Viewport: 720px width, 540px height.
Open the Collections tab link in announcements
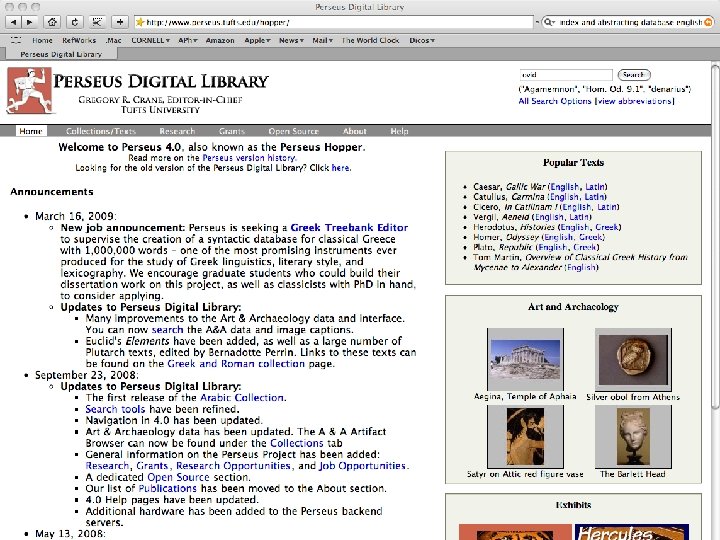point(297,443)
